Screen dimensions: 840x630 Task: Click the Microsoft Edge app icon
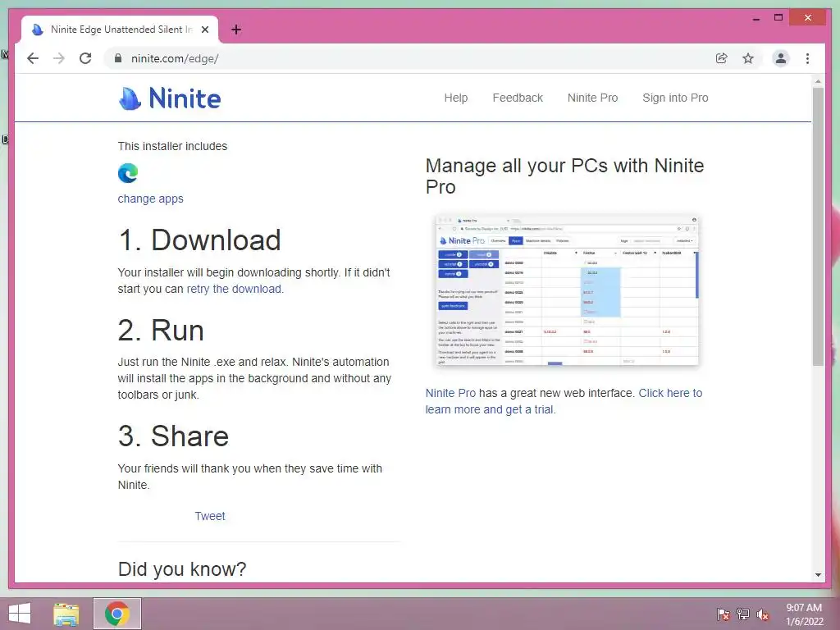click(x=128, y=173)
